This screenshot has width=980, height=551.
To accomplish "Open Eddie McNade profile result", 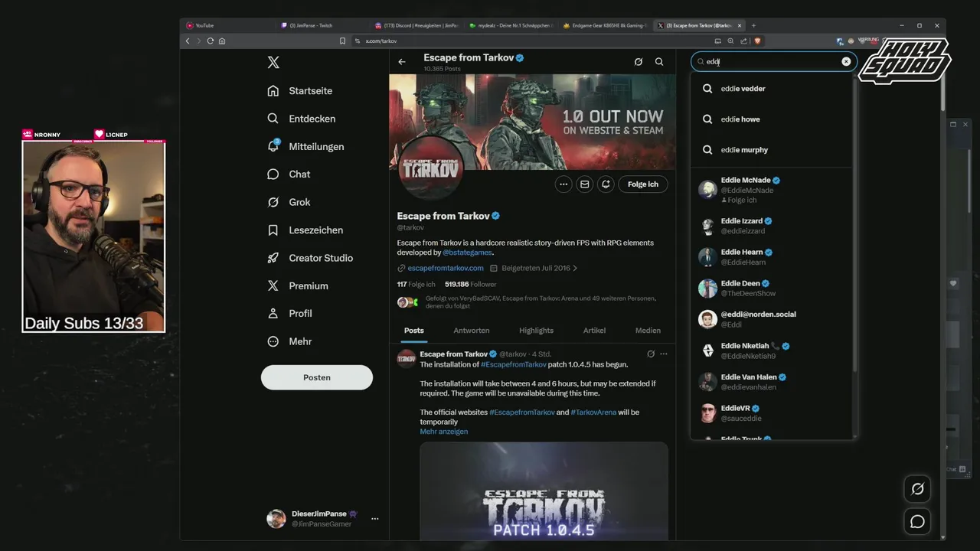I will 772,190.
